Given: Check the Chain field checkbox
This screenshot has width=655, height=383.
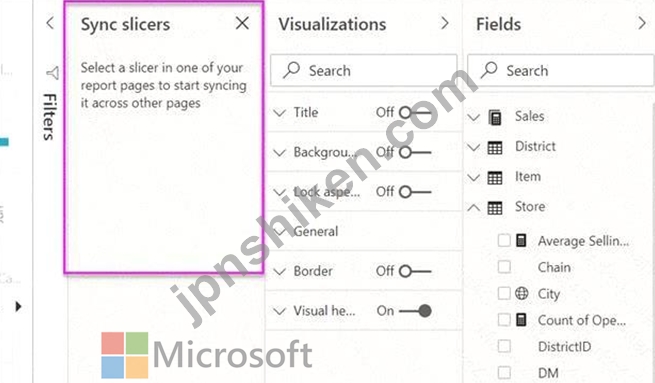Looking at the screenshot, I should [504, 266].
